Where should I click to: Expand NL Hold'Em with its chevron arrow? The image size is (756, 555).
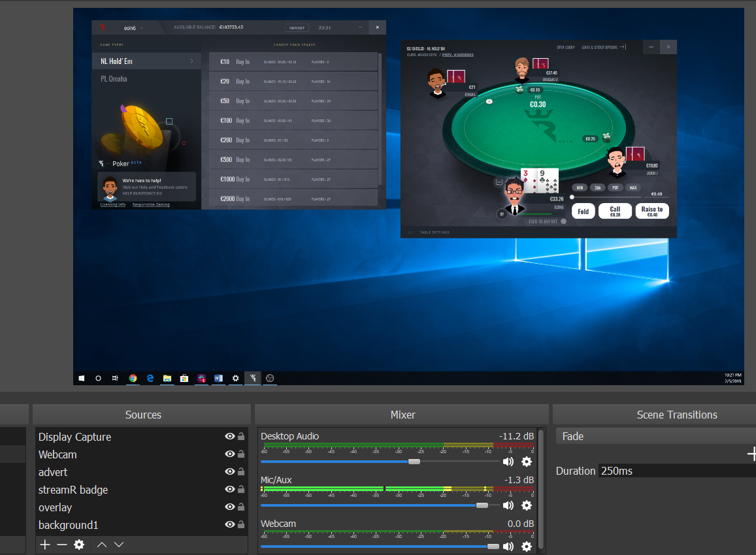pyautogui.click(x=192, y=61)
